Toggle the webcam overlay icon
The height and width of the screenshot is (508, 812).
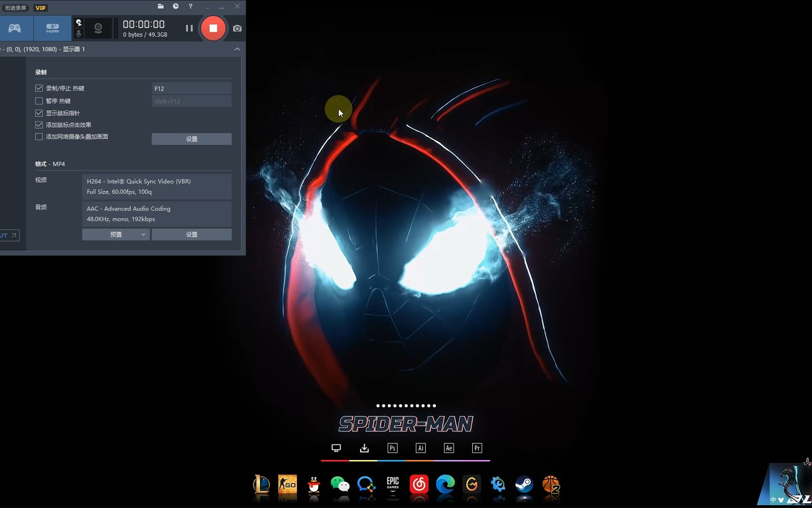98,28
